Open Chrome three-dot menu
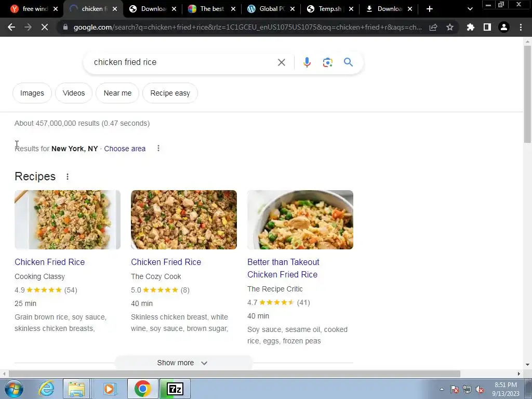The height and width of the screenshot is (399, 532). [x=521, y=27]
